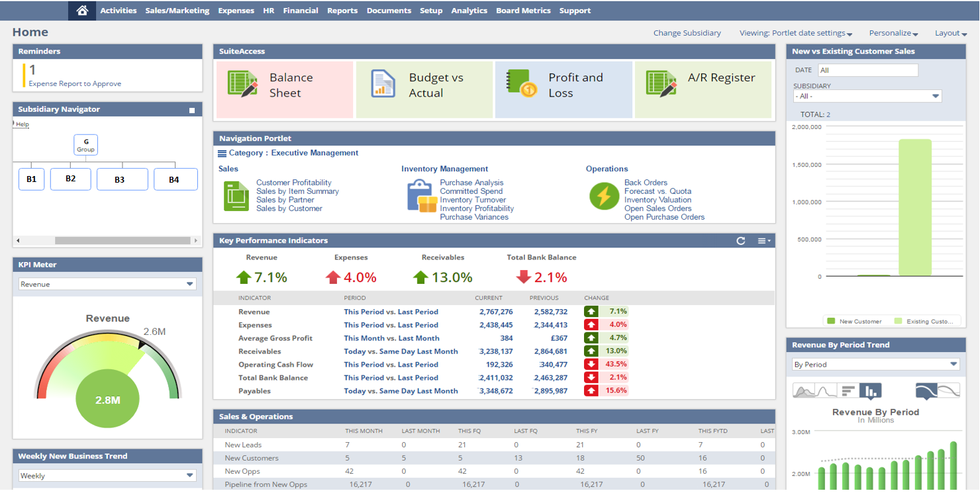Open the Budget vs Actual shortcut icon
Viewport: 980px width, 499px height.
pos(382,84)
